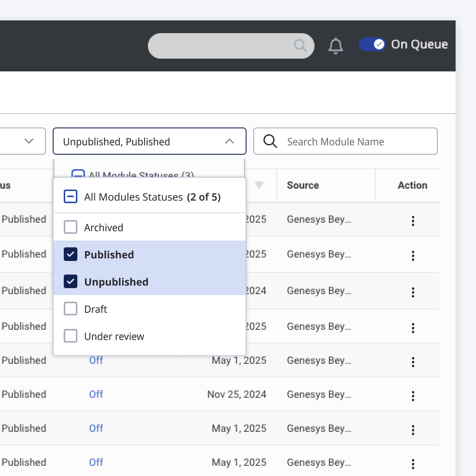Click the Off link in the last table row

click(96, 462)
